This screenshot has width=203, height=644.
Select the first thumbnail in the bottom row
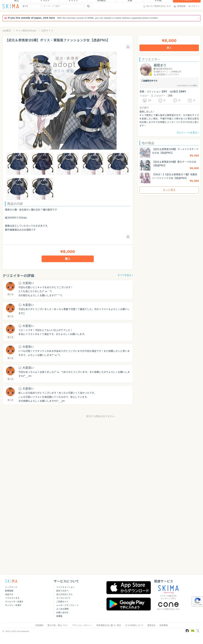point(18,189)
